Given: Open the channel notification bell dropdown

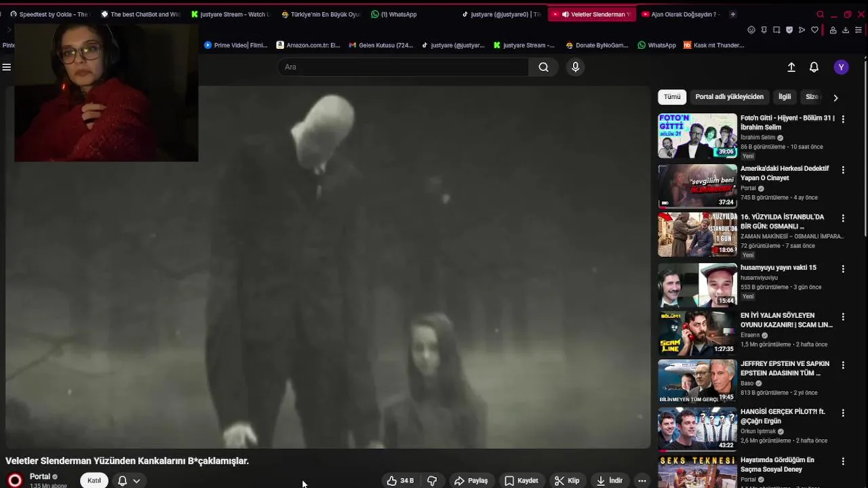Looking at the screenshot, I should pyautogui.click(x=129, y=481).
